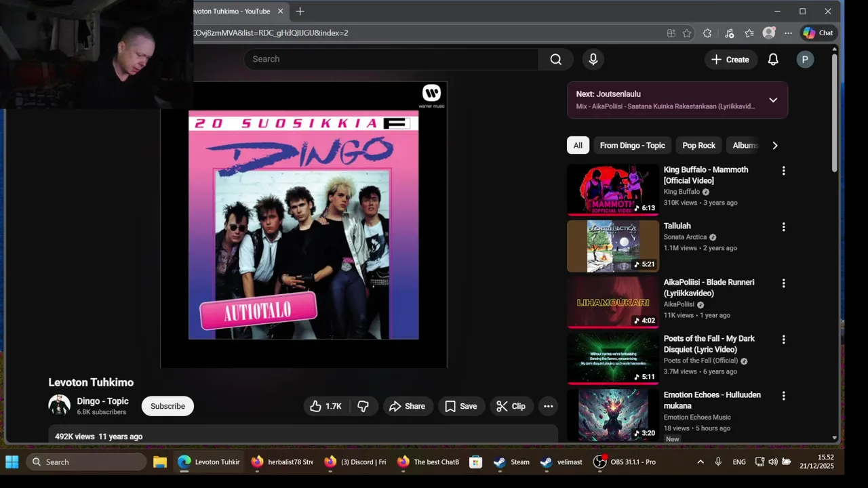Open File Explorer from taskbar
This screenshot has width=868, height=488.
click(x=160, y=462)
